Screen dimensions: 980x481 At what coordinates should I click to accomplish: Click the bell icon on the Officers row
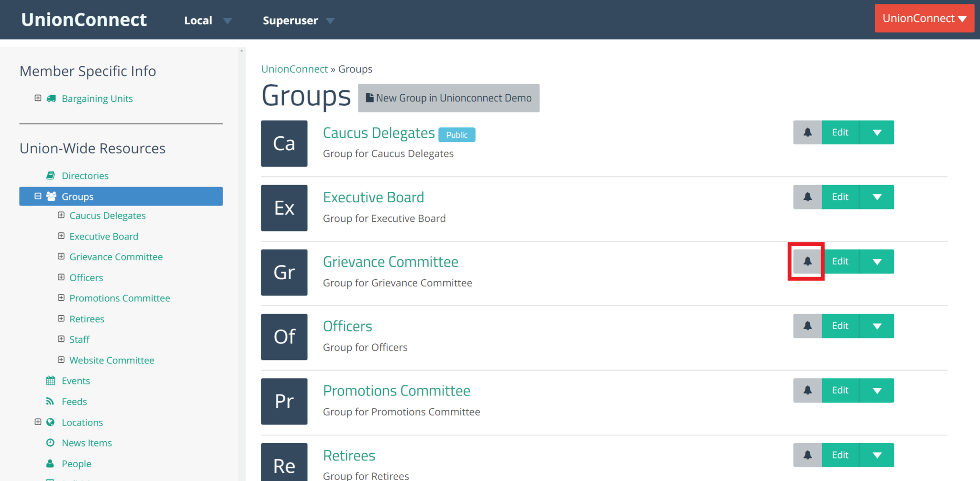807,326
